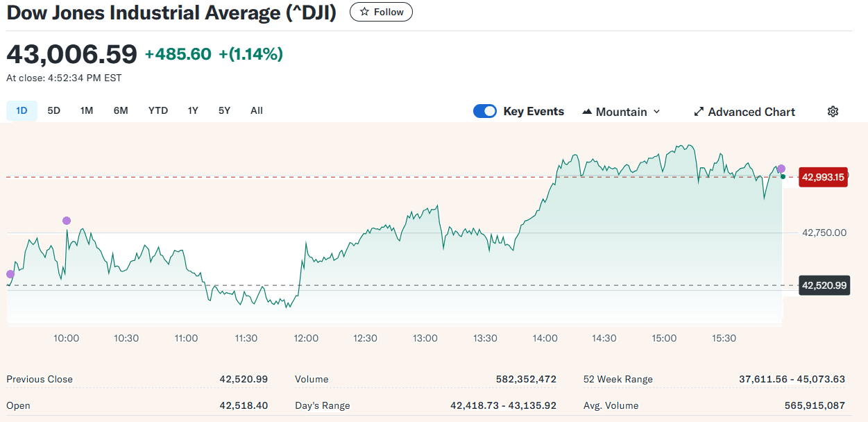Click the Day's Range value
This screenshot has width=868, height=422.
click(503, 405)
